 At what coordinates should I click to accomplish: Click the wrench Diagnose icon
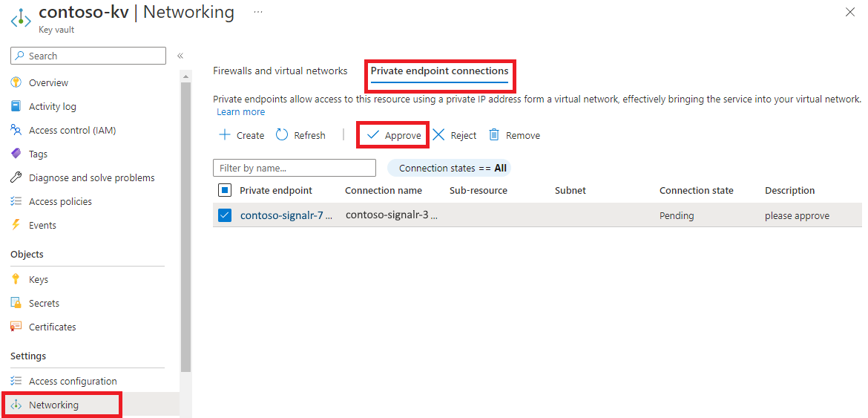[16, 177]
